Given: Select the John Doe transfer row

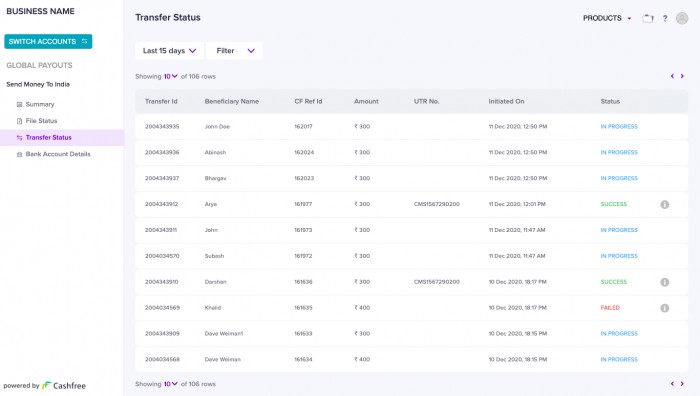Looking at the screenshot, I should [x=411, y=127].
